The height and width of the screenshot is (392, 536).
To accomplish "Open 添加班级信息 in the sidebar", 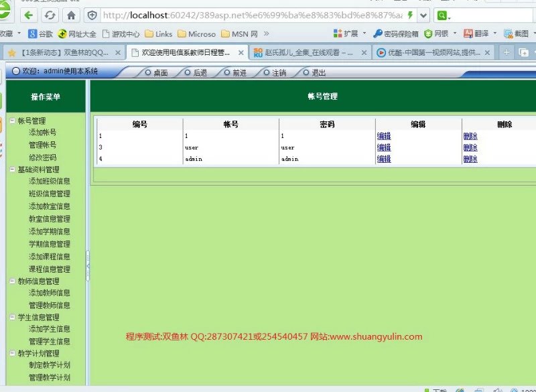I will coord(49,181).
